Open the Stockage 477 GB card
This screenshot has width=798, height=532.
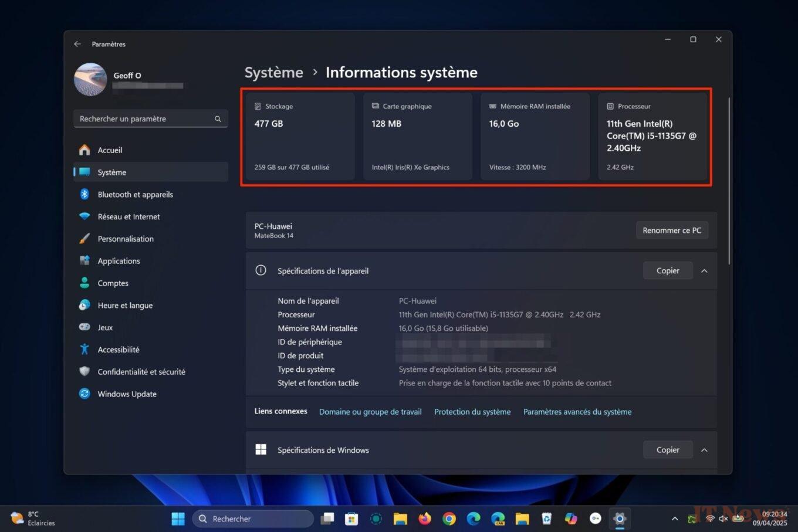point(300,136)
